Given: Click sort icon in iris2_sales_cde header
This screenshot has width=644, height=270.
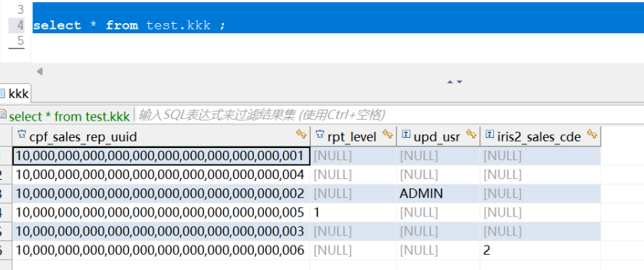Looking at the screenshot, I should click(592, 134).
